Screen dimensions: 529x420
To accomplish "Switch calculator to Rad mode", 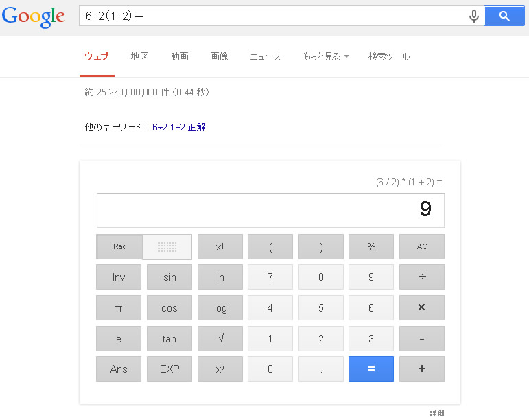I will click(x=119, y=247).
